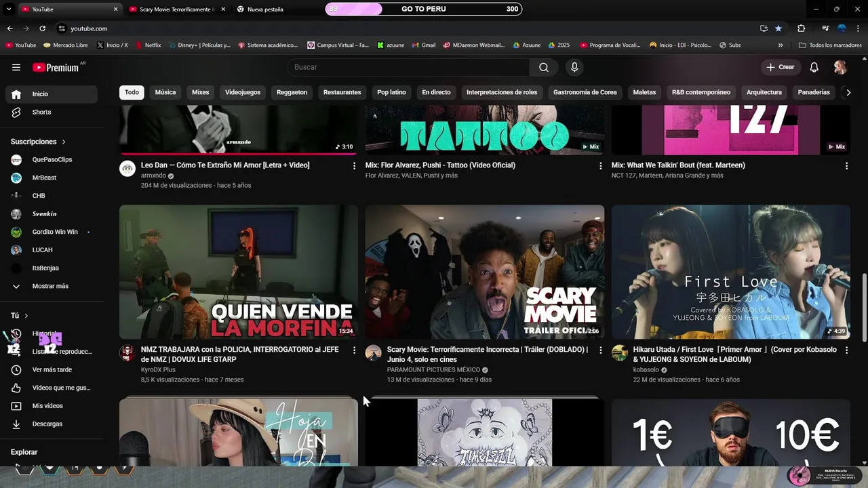Open Mercado Libre bookmark
Viewport: 868px width, 488px height.
66,45
